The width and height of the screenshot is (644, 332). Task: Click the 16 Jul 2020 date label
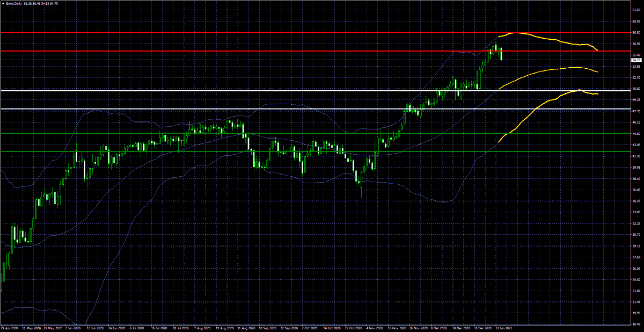[x=160, y=327]
